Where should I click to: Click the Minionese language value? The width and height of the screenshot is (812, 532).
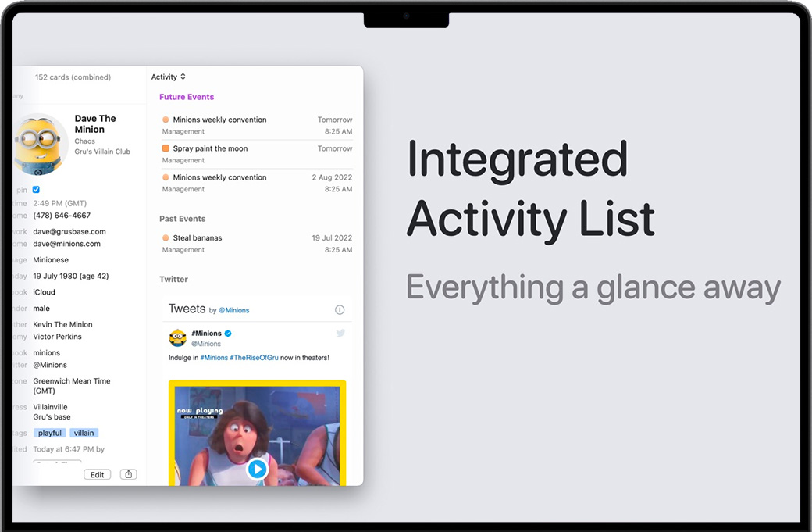[51, 260]
